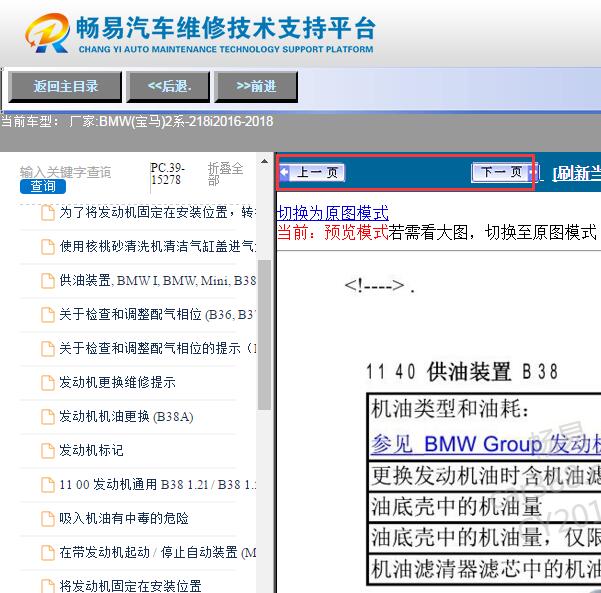Screen dimensions: 601x593
Task: Click document icon beside 在带发动机起动
Action: click(48, 553)
